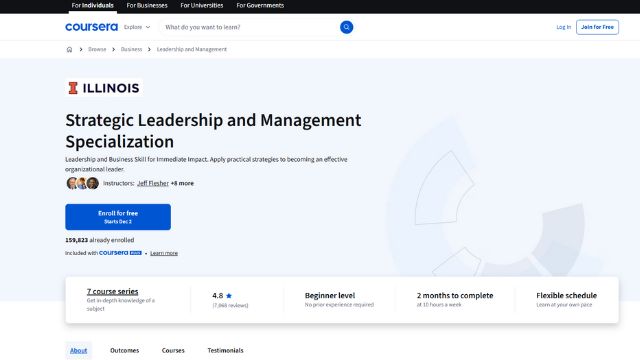Screen dimensions: 640x360
Task: Click the Beginner level text
Action: pos(330,296)
